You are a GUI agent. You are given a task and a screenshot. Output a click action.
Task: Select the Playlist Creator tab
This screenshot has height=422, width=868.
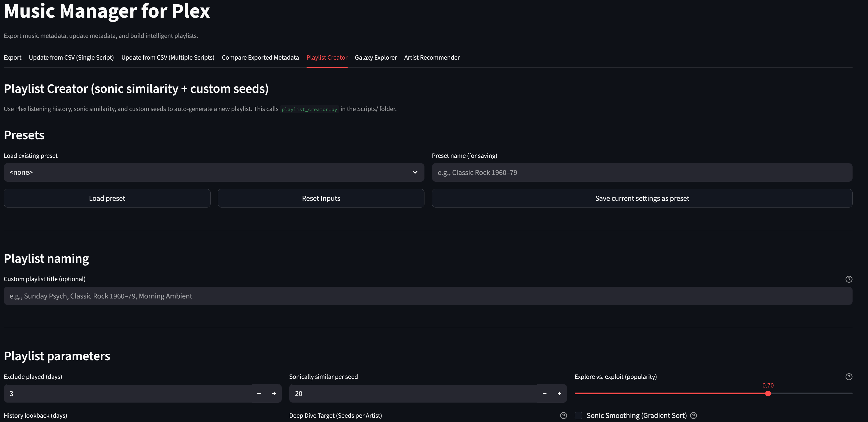(x=327, y=58)
